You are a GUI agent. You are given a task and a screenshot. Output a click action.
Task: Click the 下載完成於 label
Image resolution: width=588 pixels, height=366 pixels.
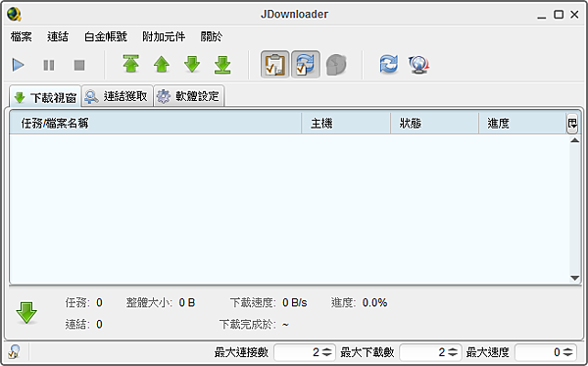(x=248, y=324)
